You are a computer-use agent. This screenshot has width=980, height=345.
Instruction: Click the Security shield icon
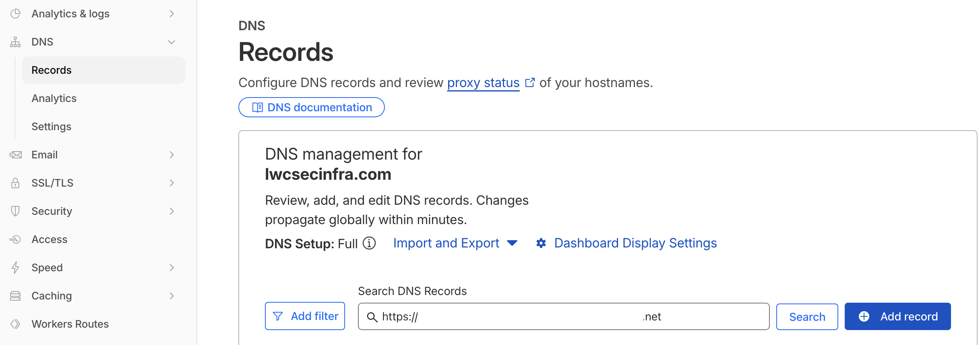tap(15, 211)
